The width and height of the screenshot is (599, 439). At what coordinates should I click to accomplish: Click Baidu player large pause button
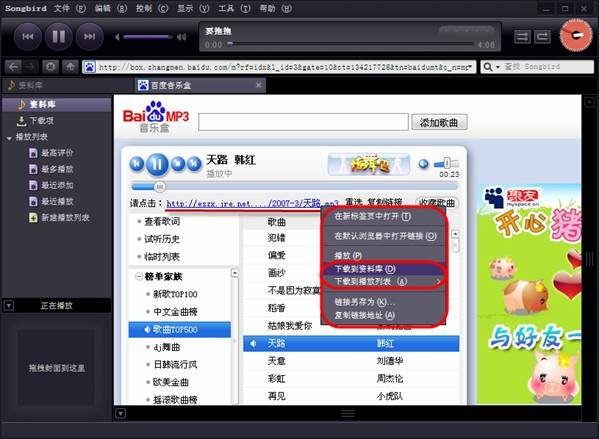(x=157, y=164)
